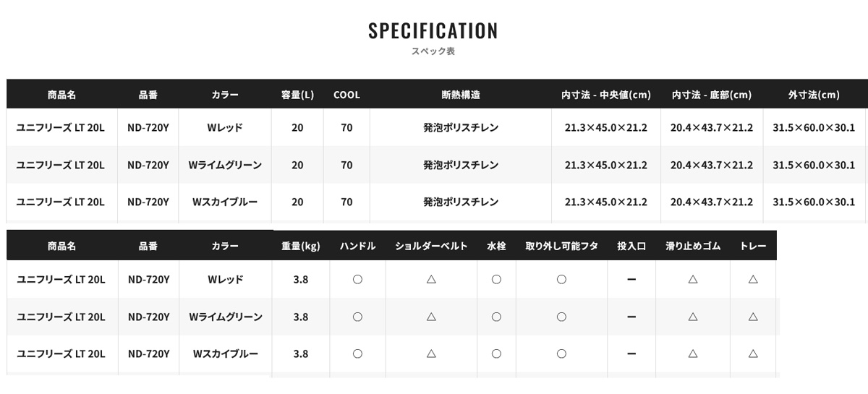Viewport: 868px width, 394px height.
Task: Click 投入口 dash mark in Wライムグリーン row
Action: (631, 317)
